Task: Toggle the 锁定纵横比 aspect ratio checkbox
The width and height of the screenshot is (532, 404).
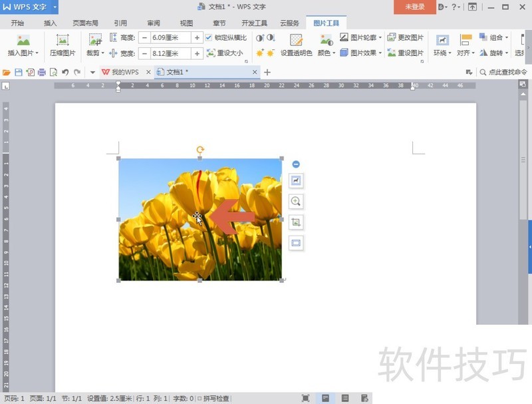Action: pyautogui.click(x=207, y=37)
